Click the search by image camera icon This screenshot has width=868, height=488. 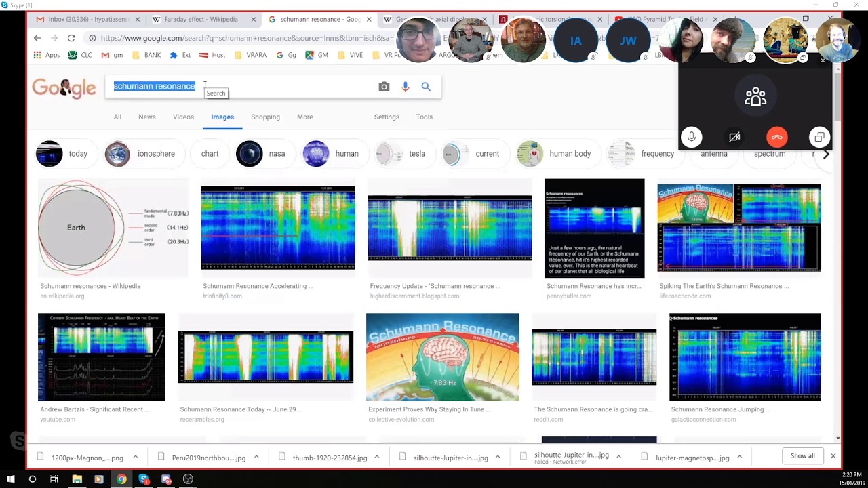pyautogui.click(x=384, y=87)
